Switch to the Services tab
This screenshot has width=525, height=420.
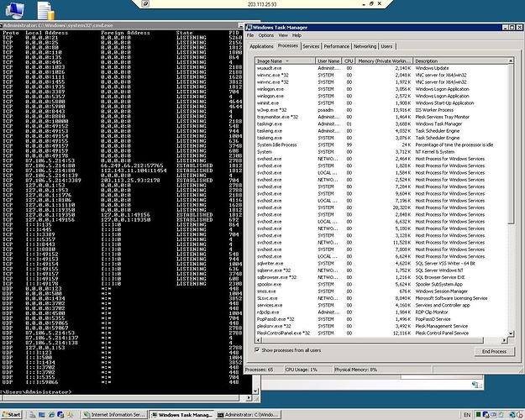coord(311,46)
